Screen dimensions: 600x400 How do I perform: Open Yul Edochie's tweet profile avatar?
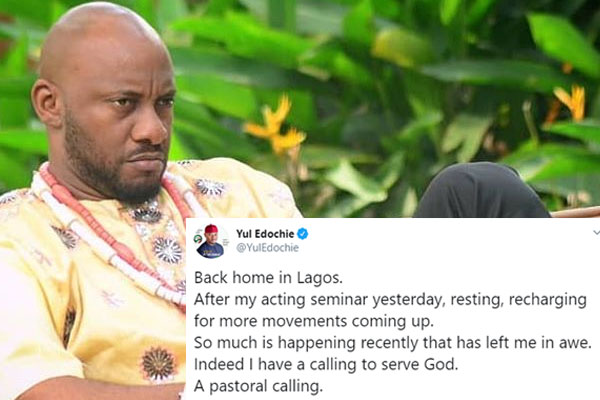coord(210,241)
